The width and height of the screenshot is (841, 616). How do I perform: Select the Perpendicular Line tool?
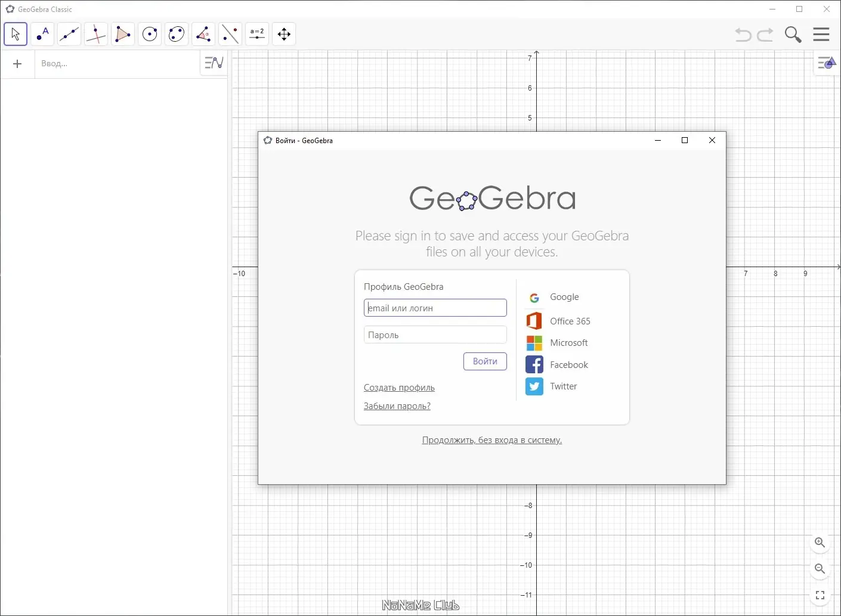[x=96, y=34]
